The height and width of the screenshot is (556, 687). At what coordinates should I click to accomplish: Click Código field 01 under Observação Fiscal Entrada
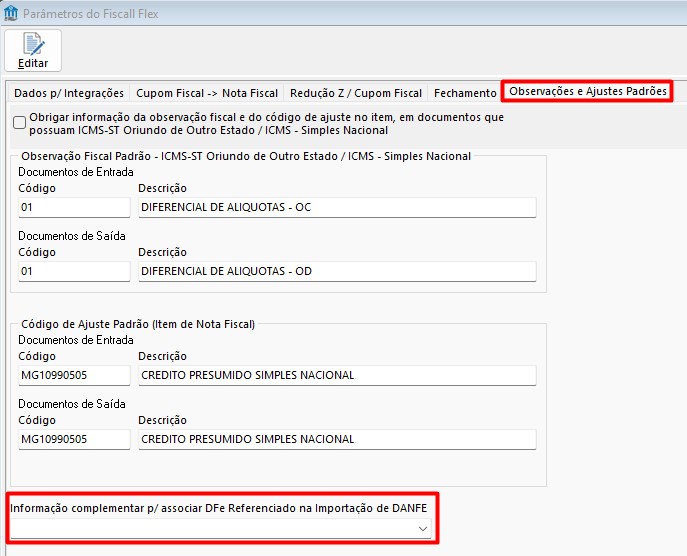click(x=74, y=207)
